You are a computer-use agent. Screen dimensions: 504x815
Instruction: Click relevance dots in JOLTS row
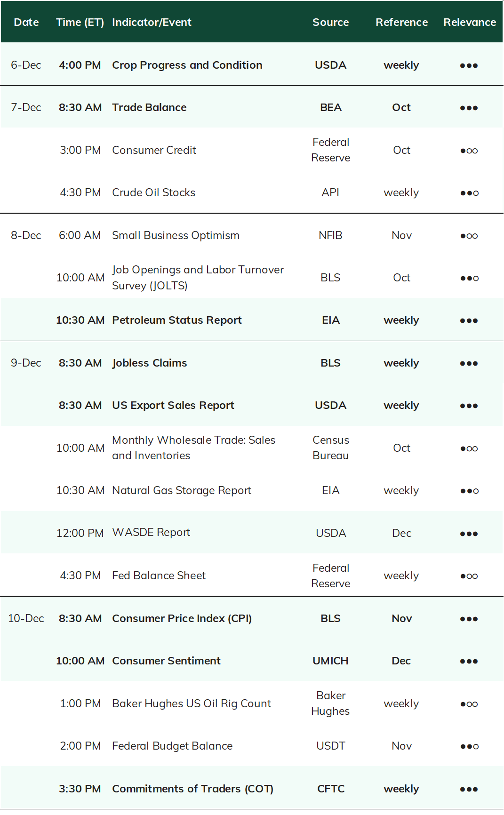[x=469, y=278]
